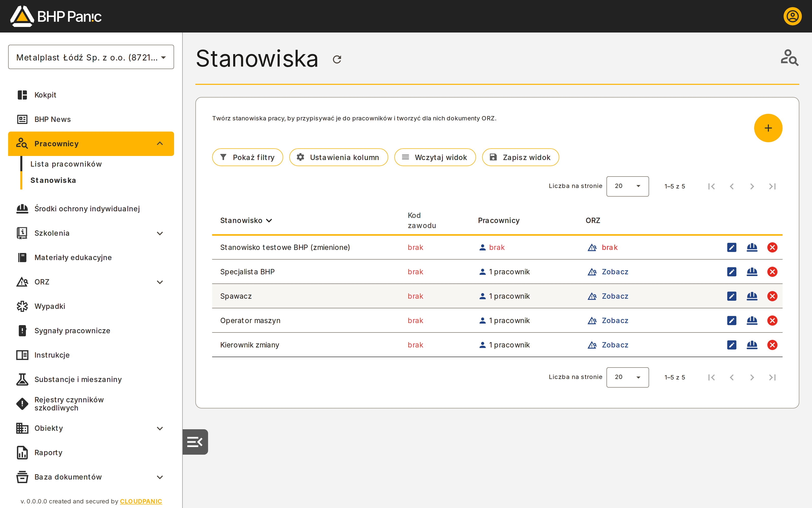Collapse the sidebar with the menu toggle

coord(195,442)
